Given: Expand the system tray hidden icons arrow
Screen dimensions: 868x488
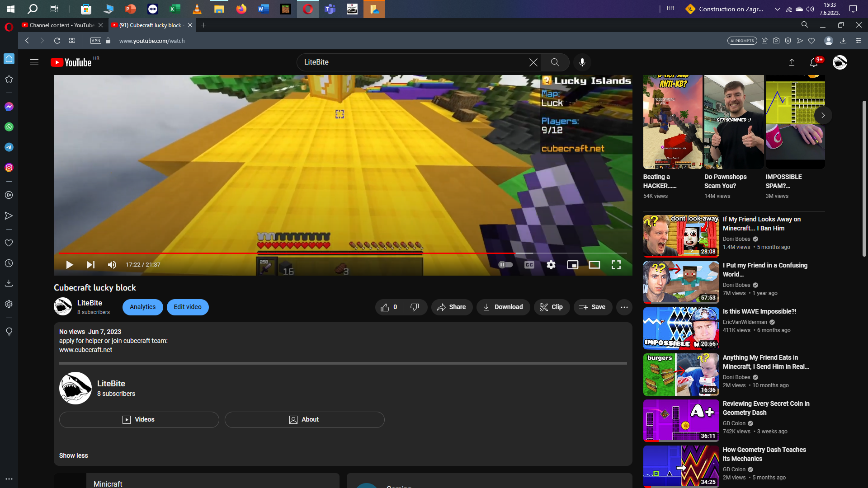Looking at the screenshot, I should coord(778,9).
